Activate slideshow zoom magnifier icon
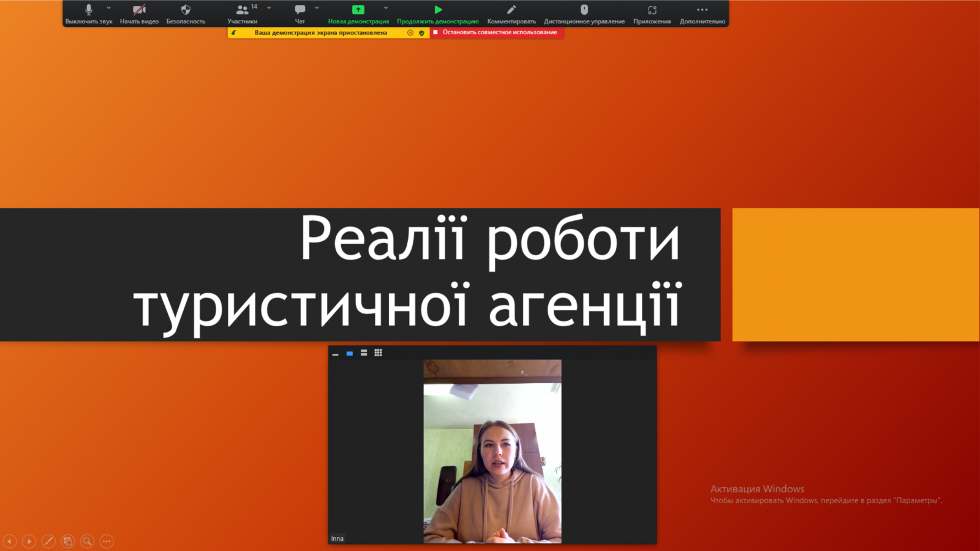Viewport: 980px width, 551px height. (x=88, y=541)
